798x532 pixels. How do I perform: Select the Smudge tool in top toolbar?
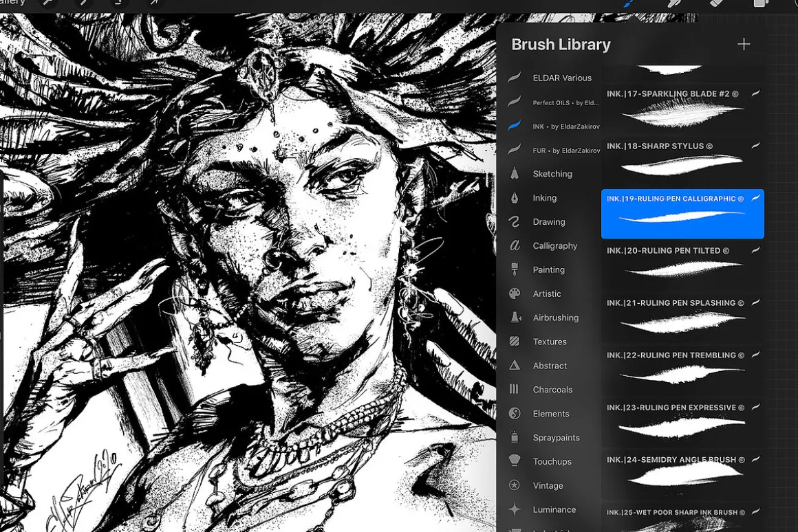point(675,3)
